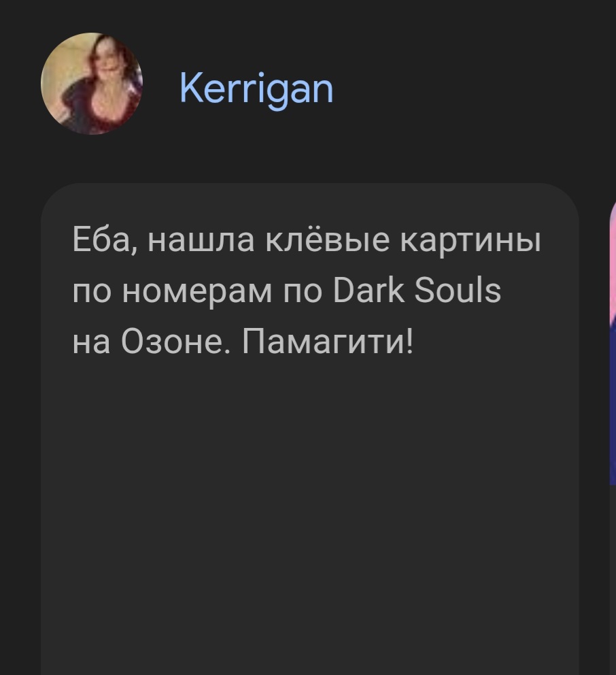This screenshot has height=675, width=616.
Task: Tap the dark blue part of next card
Action: pyautogui.click(x=613, y=405)
